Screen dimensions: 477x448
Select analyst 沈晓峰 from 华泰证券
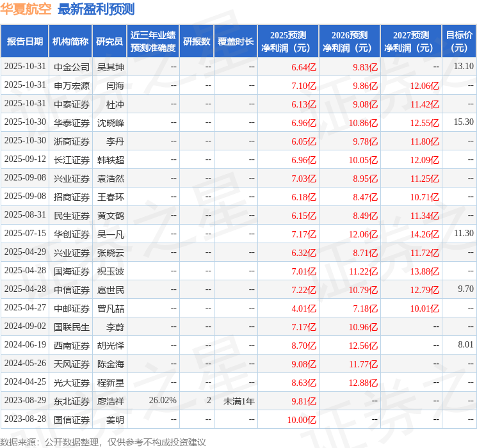pyautogui.click(x=110, y=122)
